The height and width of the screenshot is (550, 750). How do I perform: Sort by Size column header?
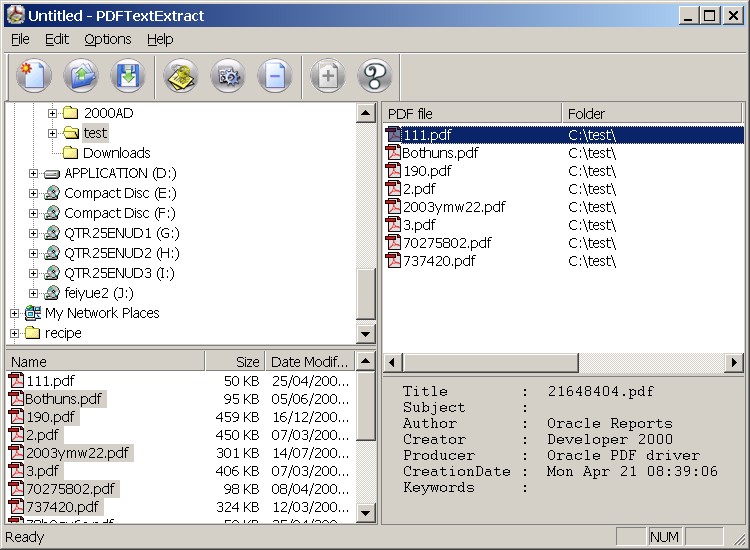tap(235, 362)
